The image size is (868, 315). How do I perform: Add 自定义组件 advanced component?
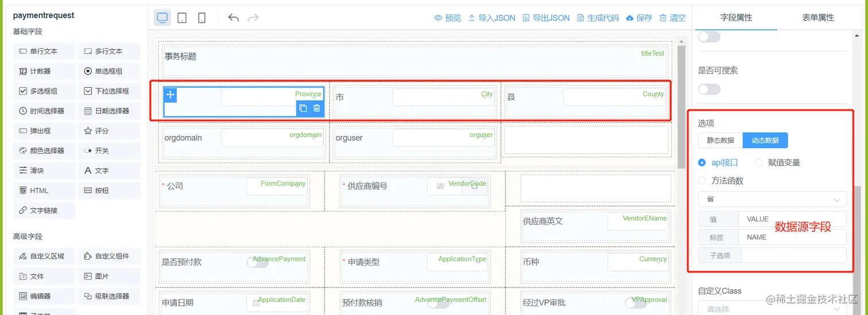pos(109,256)
